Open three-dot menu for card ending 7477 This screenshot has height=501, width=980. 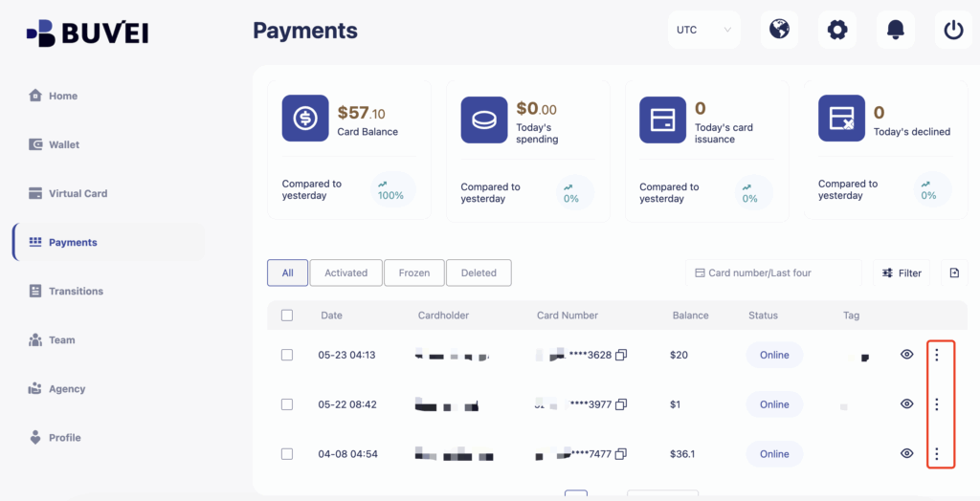tap(937, 454)
